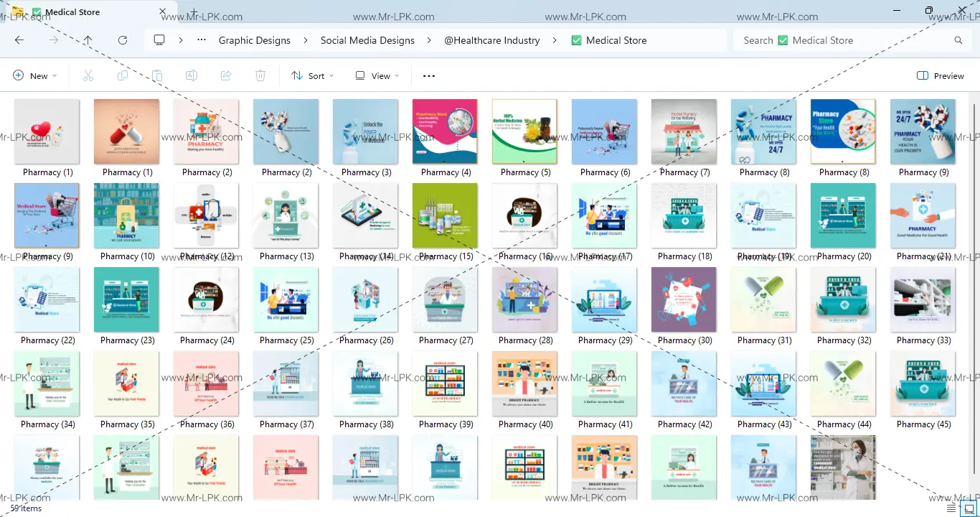Open the See more ellipsis menu

coord(429,75)
